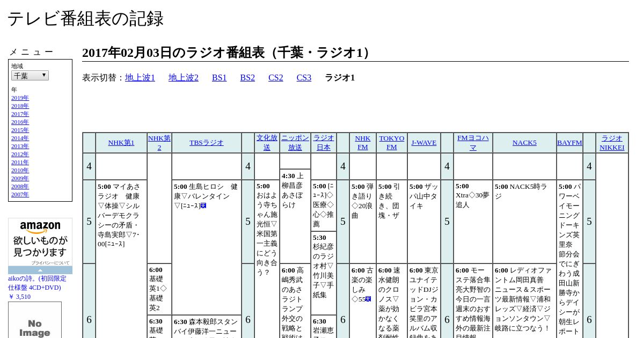Click the 天 weather icon in NHK FM 6:00
This screenshot has height=338, width=644.
368,299
